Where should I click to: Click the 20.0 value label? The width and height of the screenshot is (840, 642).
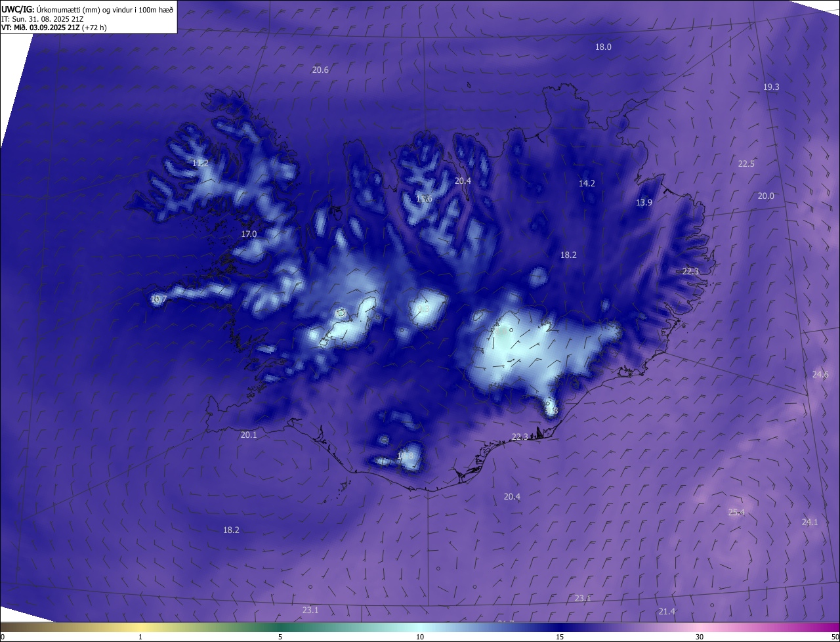point(766,196)
